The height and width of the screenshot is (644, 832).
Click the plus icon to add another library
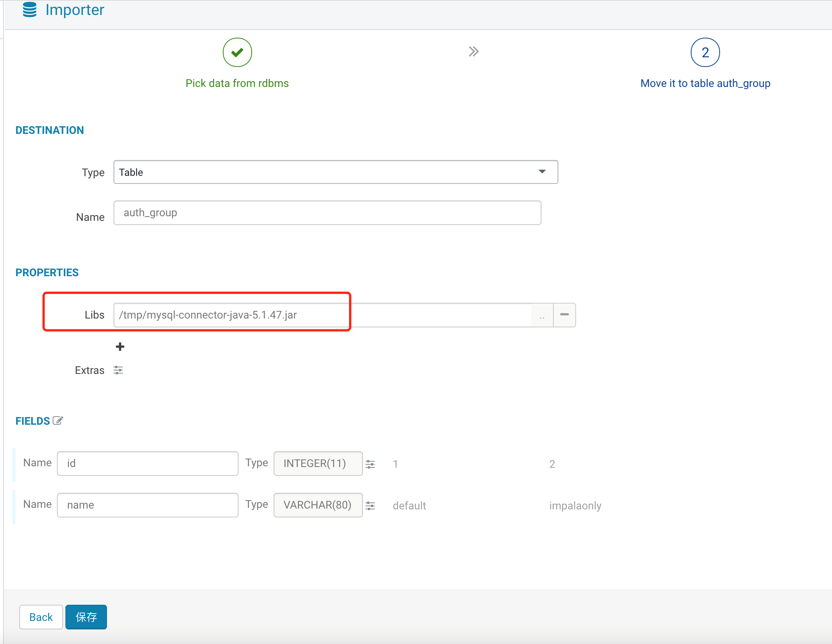(120, 346)
